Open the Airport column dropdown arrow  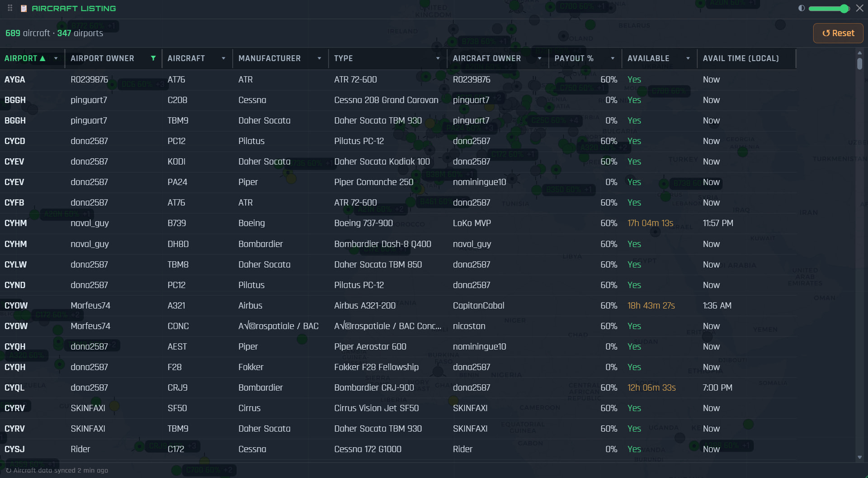[x=56, y=58]
